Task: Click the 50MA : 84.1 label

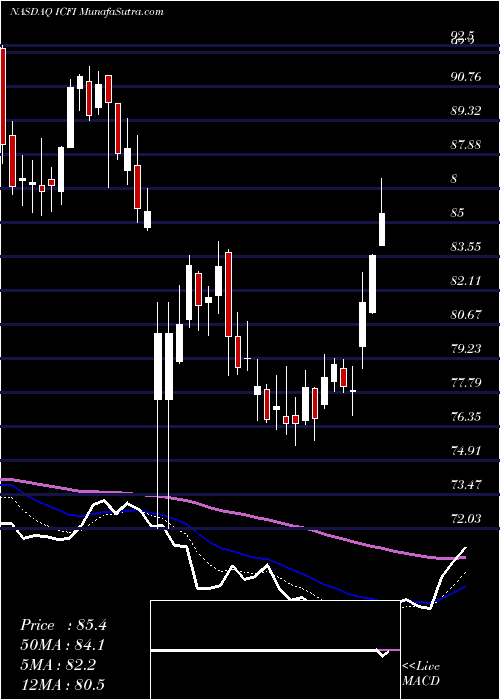Action: (x=63, y=645)
